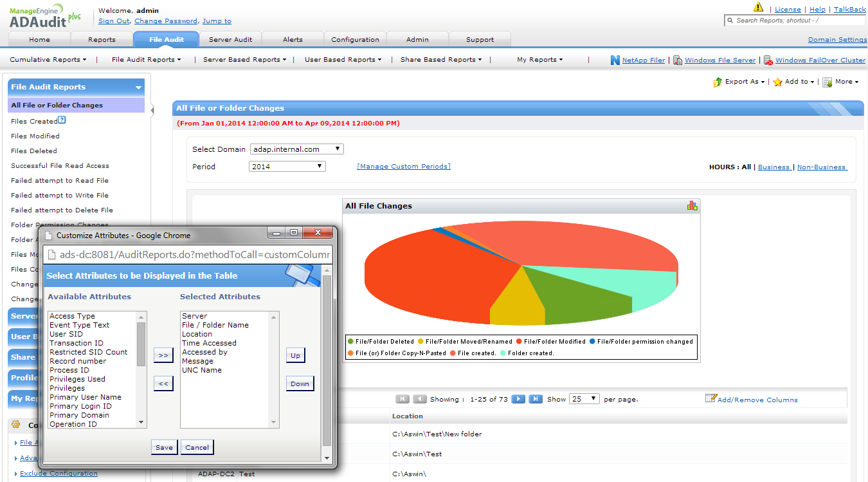The width and height of the screenshot is (868, 482).
Task: Collapse the left panel with the arrow handle
Action: click(152, 110)
